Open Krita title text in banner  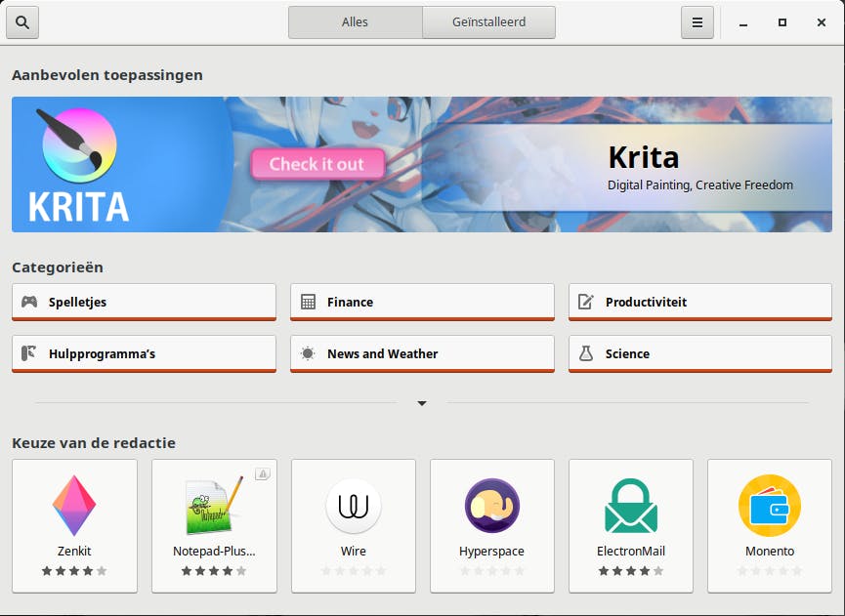pyautogui.click(x=644, y=157)
